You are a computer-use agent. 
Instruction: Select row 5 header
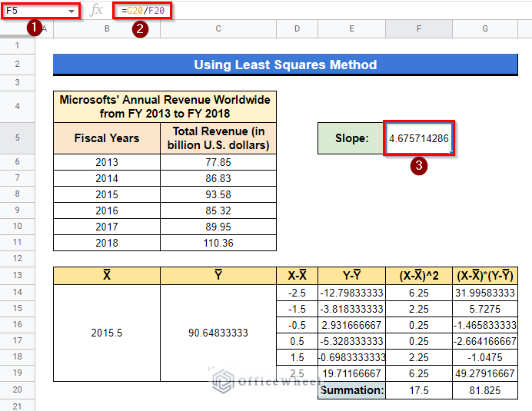(x=18, y=138)
